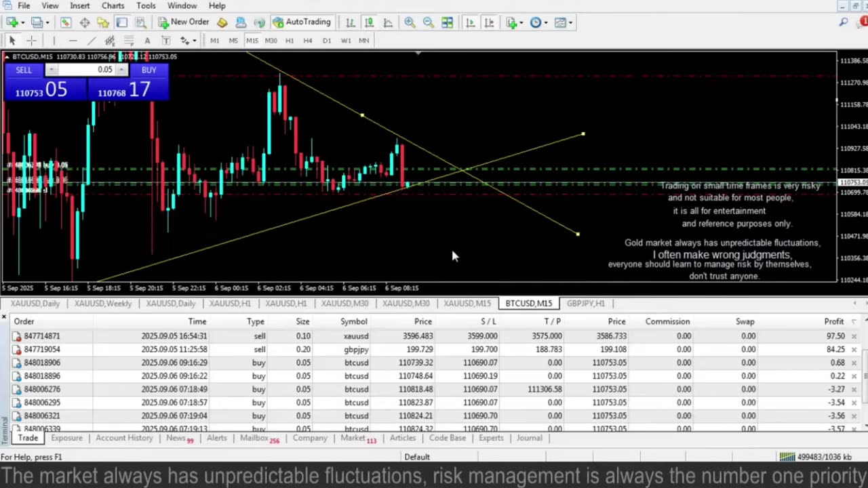Select the Text Label tool
The image size is (868, 488).
(x=165, y=41)
